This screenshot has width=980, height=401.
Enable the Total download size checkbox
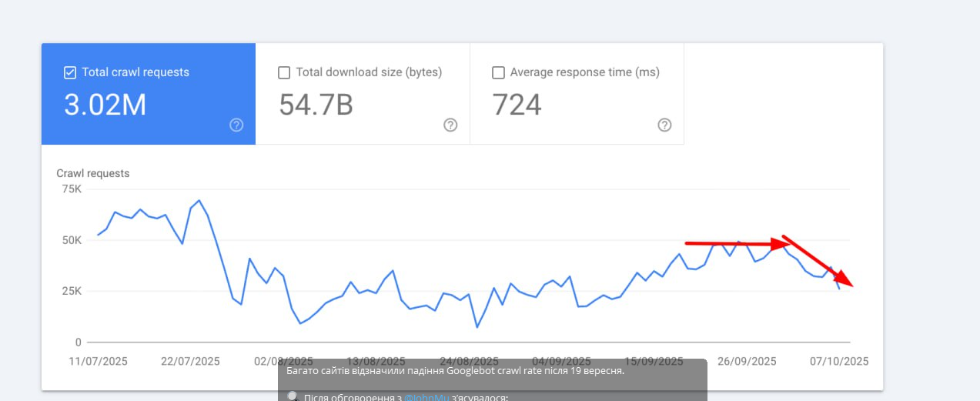click(284, 72)
